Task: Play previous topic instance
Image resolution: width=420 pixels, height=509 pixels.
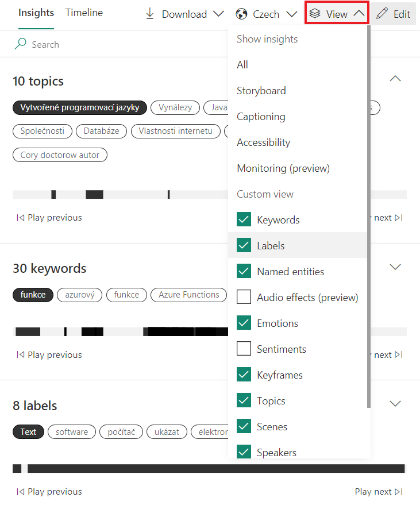Action: click(49, 218)
